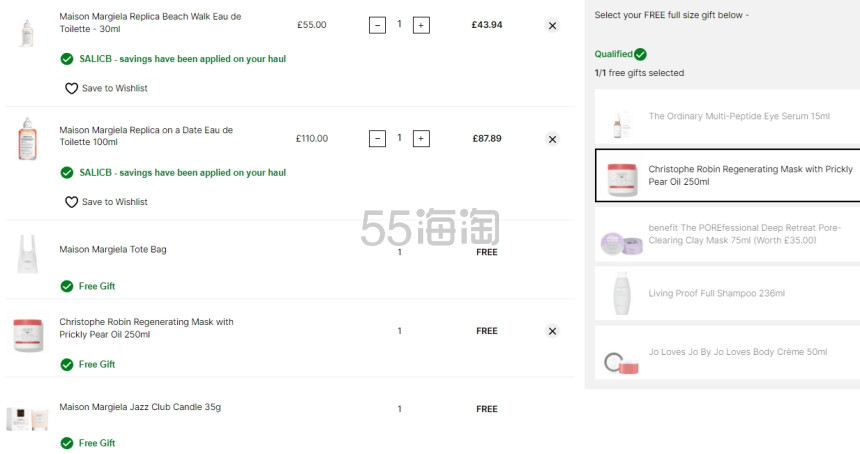Image resolution: width=860 pixels, height=454 pixels.
Task: Select Christophe Robin Regenerating Mask gift option
Action: (727, 175)
